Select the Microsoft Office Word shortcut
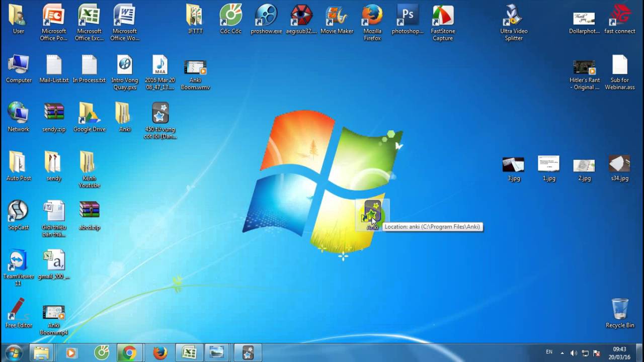This screenshot has height=362, width=644. tap(124, 23)
